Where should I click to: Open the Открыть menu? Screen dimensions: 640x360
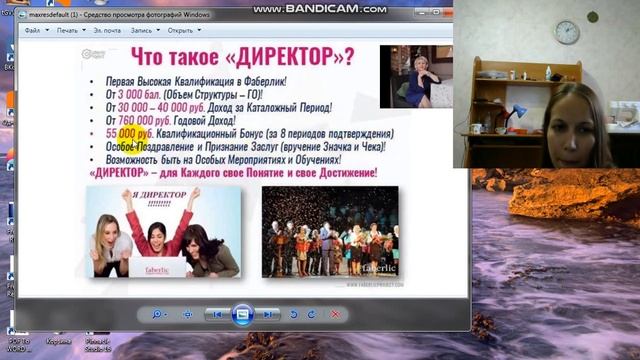(x=180, y=31)
